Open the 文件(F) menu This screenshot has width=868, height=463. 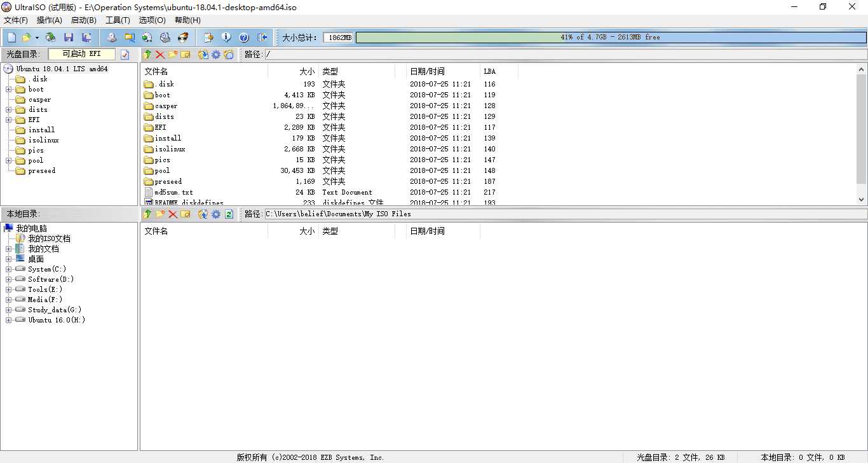[16, 20]
